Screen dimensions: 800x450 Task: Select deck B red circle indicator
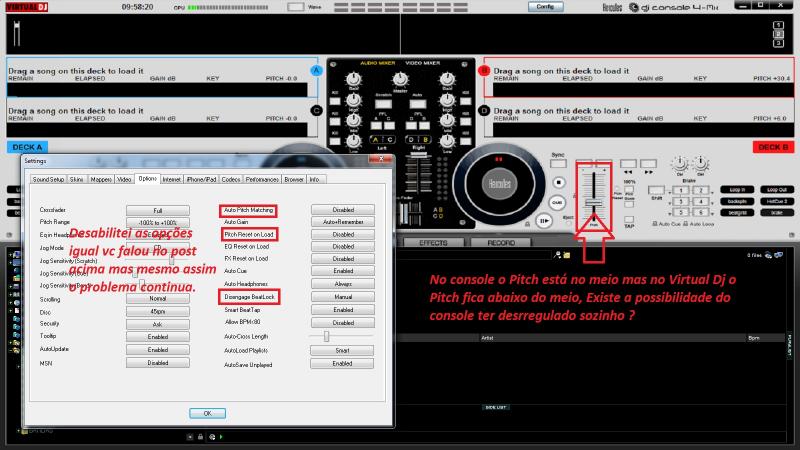tap(484, 70)
